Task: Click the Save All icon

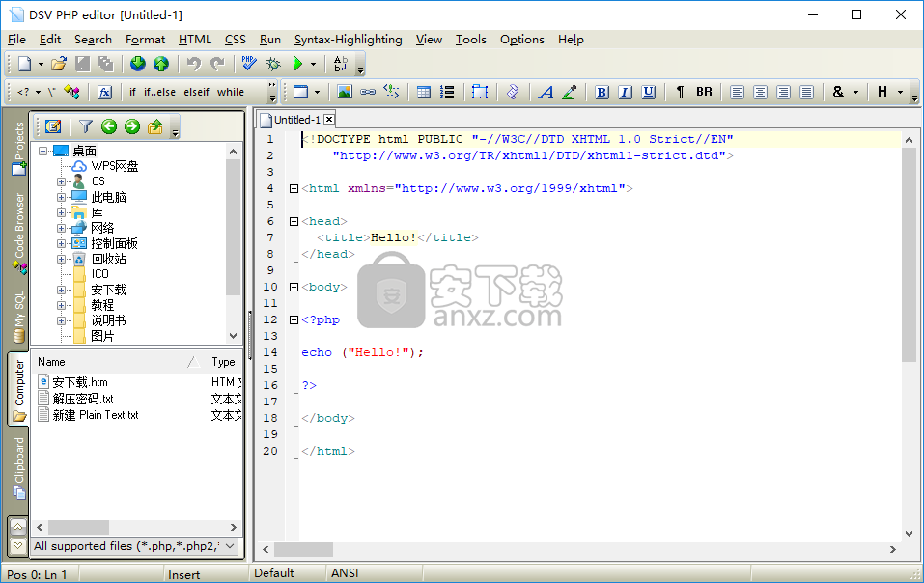Action: tap(105, 64)
